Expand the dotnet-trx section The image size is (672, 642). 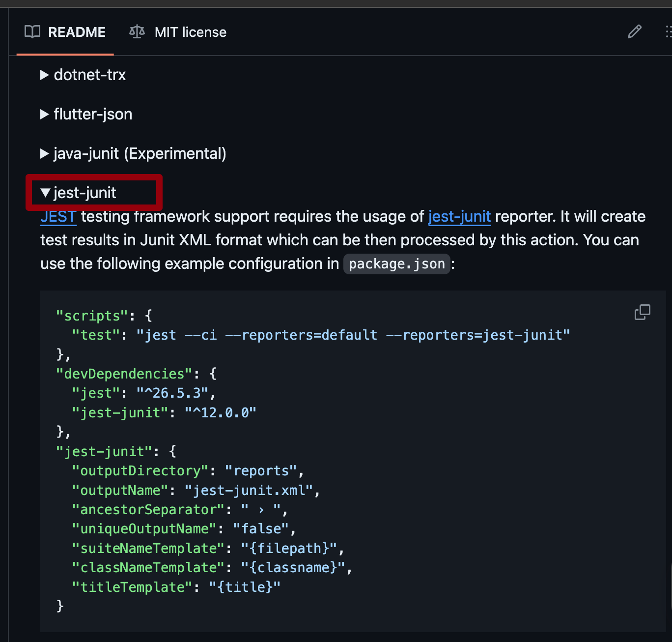(83, 75)
